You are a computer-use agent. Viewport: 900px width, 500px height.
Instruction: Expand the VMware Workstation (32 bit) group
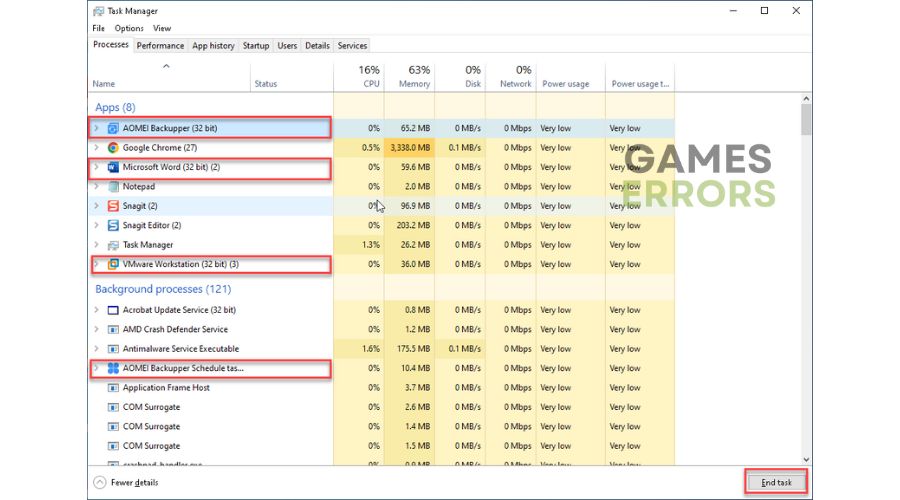click(96, 264)
